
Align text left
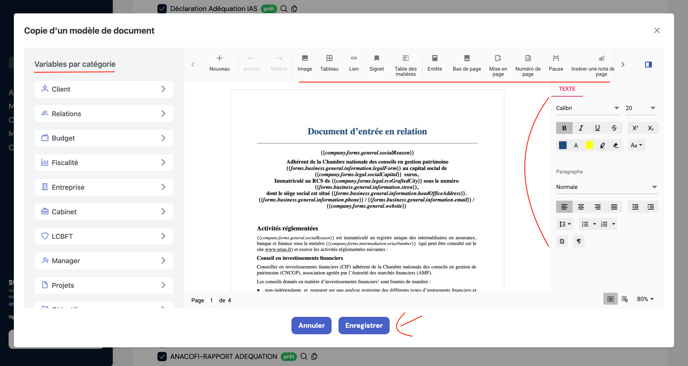(564, 207)
